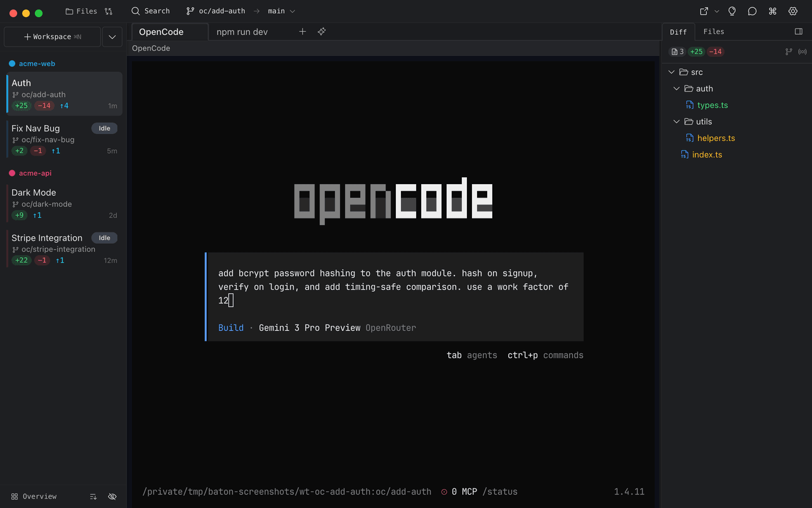812x508 pixels.
Task: Click the src folder icon
Action: point(683,72)
